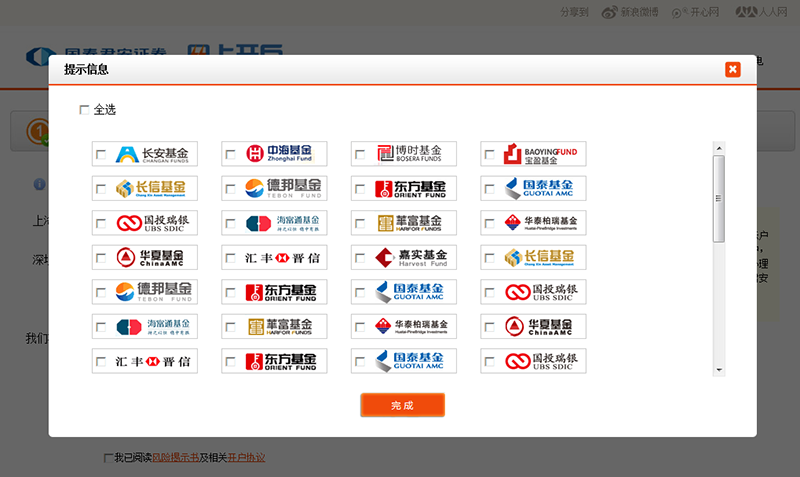800x477 pixels.
Task: Click the fund list scrollbar up arrow
Action: click(718, 148)
